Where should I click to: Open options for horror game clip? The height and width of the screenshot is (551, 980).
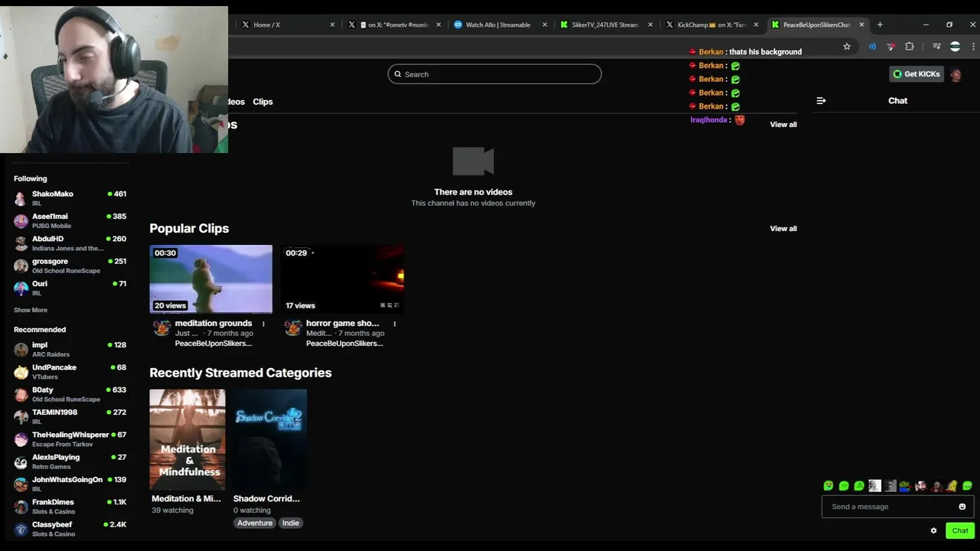click(394, 324)
